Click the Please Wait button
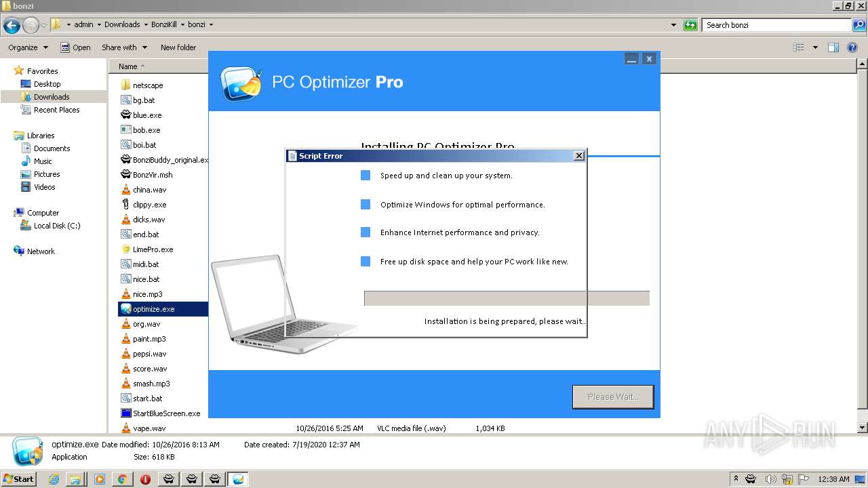 click(x=613, y=397)
